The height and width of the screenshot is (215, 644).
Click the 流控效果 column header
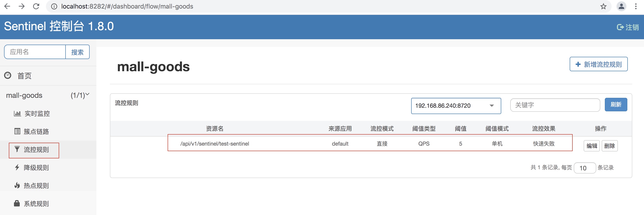click(544, 129)
